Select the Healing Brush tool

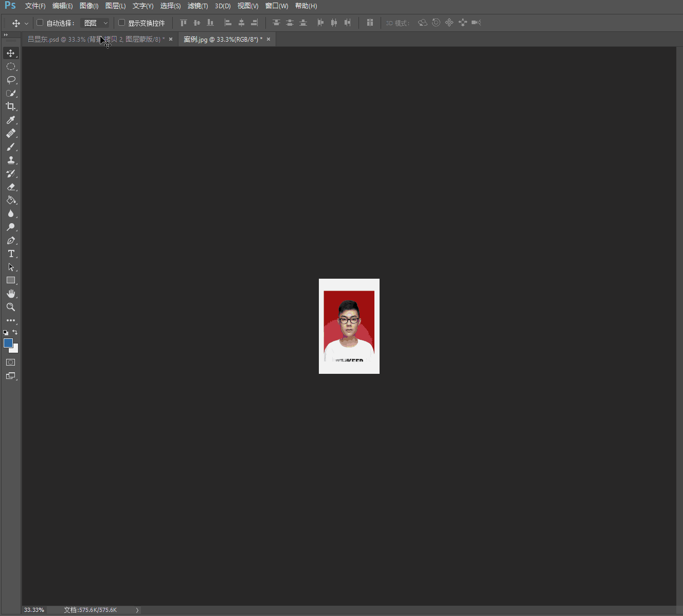click(11, 134)
